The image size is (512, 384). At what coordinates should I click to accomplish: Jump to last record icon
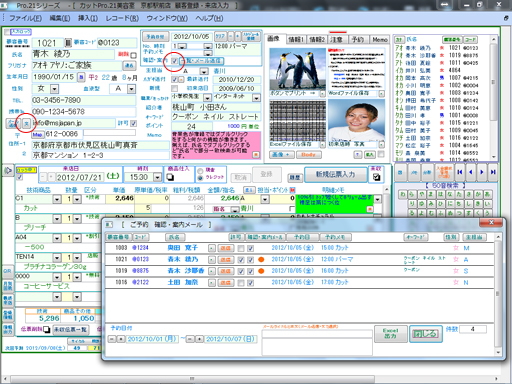coord(493,172)
